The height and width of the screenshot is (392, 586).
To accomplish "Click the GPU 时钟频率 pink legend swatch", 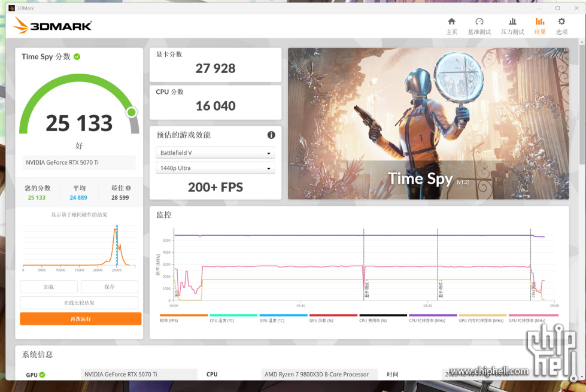I will (533, 315).
